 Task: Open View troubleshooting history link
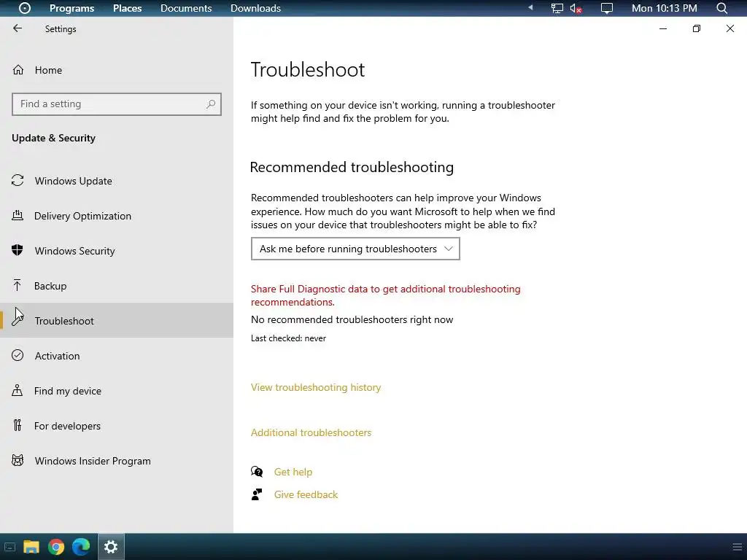point(316,387)
